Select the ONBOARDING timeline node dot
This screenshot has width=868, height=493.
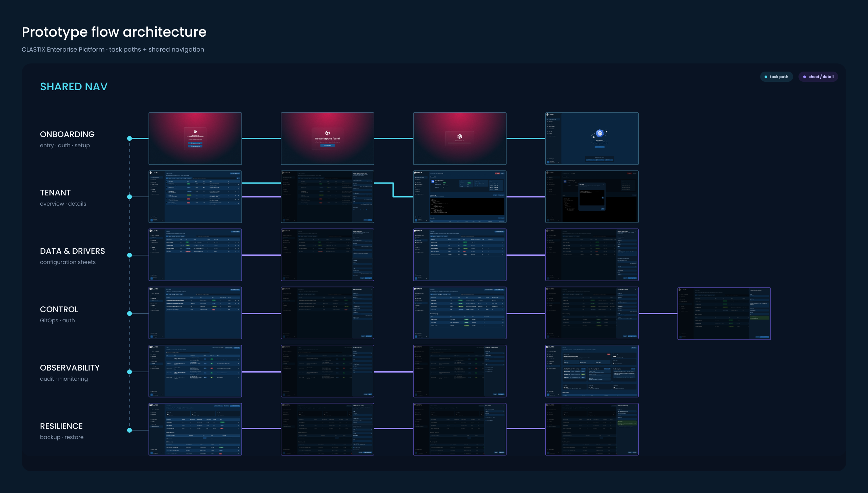(130, 138)
